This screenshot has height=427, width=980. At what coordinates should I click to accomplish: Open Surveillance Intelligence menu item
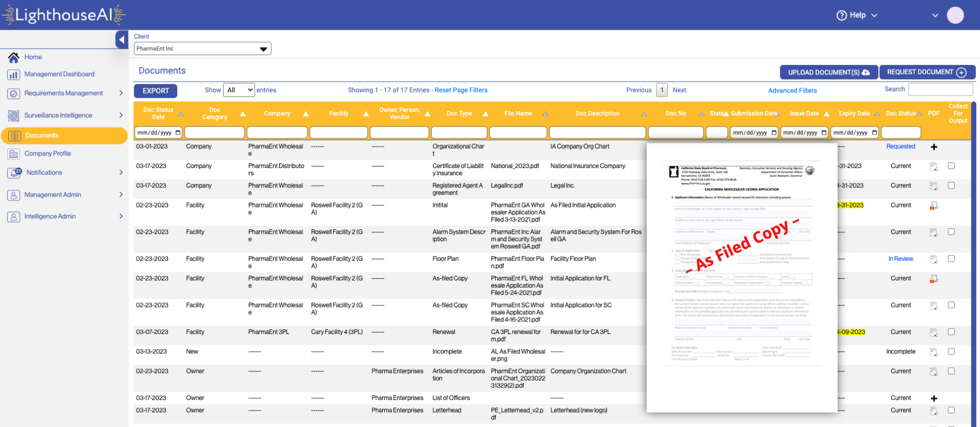pyautogui.click(x=58, y=115)
